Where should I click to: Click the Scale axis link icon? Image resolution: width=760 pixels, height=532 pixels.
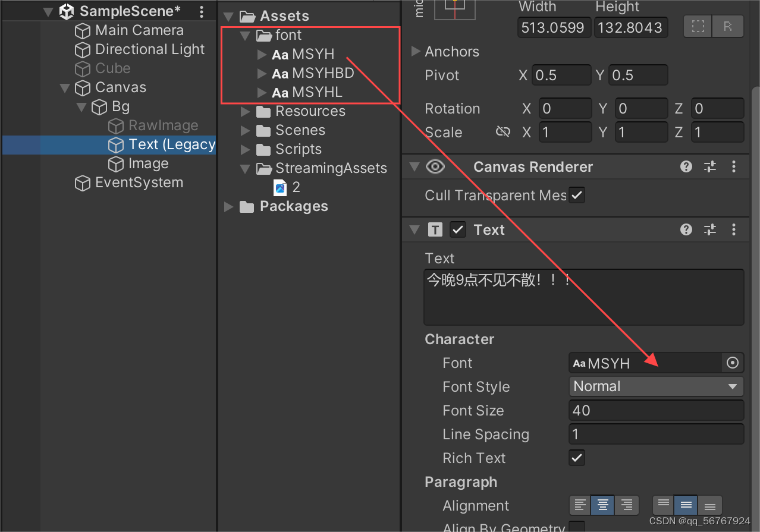[503, 132]
